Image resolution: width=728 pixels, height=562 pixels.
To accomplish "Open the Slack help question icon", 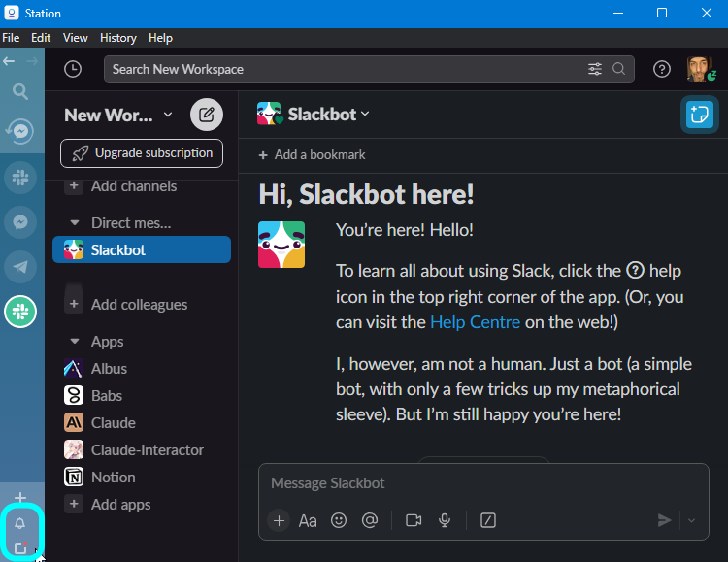I will 662,69.
